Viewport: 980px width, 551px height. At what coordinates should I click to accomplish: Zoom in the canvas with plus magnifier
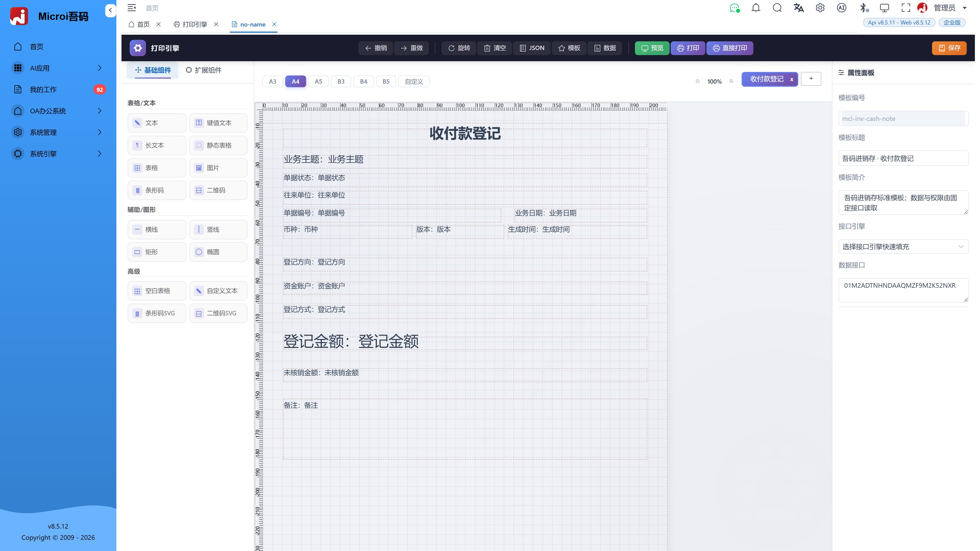pyautogui.click(x=731, y=81)
